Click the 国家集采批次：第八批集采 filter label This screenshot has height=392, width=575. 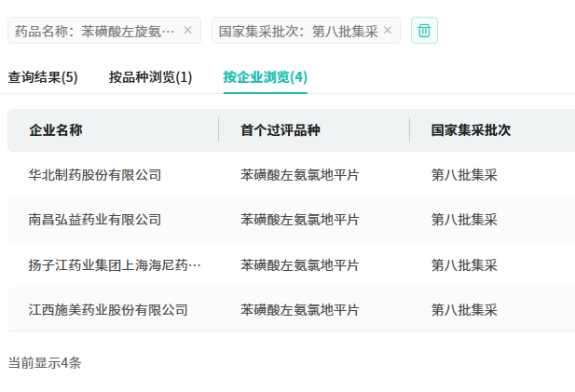click(x=298, y=31)
